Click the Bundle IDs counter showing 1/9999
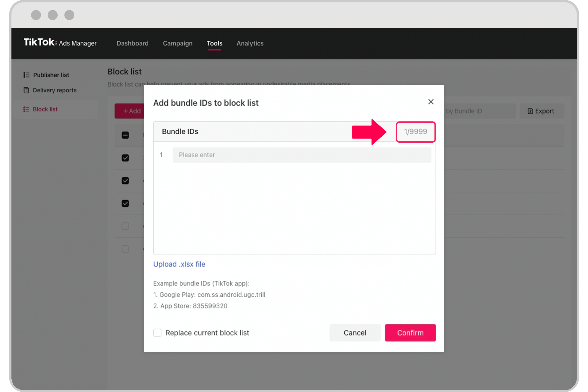 coord(415,131)
